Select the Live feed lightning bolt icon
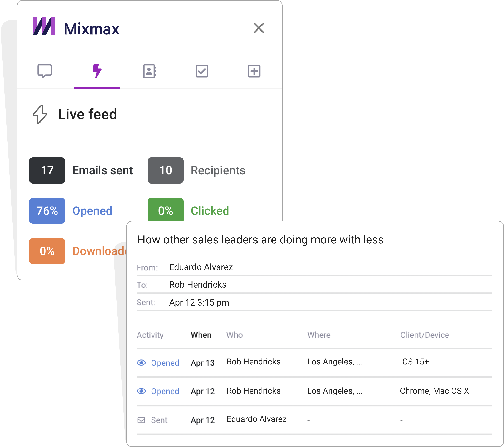The image size is (504, 447). point(97,71)
